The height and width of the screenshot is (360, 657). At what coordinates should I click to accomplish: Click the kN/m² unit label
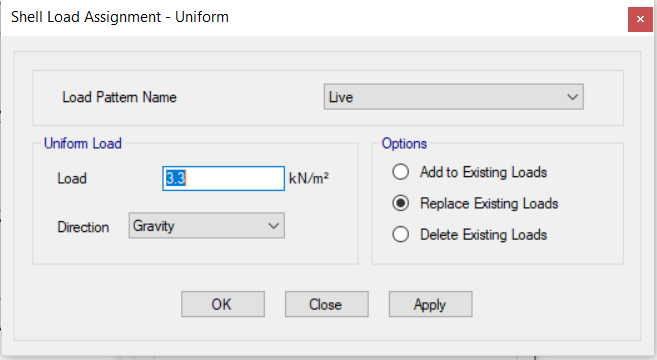click(x=309, y=179)
